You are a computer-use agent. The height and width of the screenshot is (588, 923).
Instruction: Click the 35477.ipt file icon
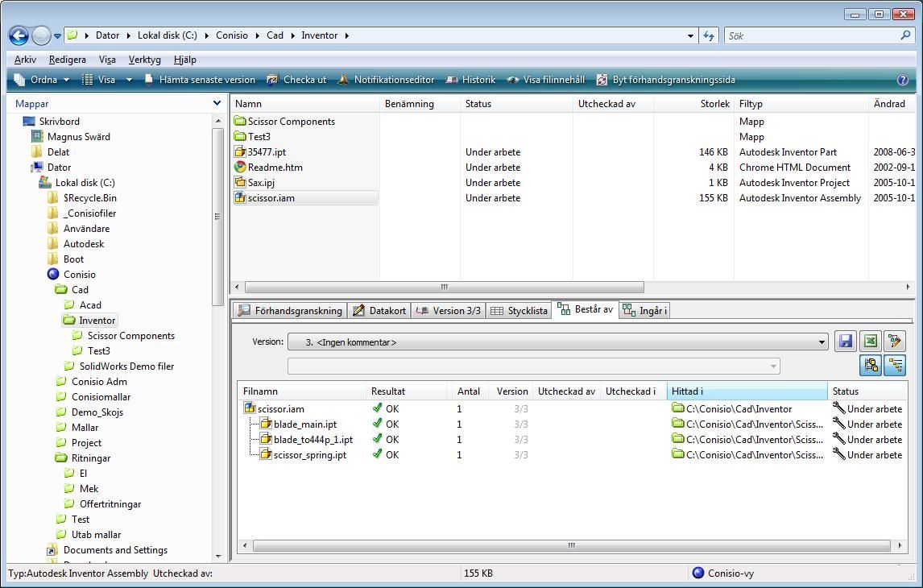point(239,152)
